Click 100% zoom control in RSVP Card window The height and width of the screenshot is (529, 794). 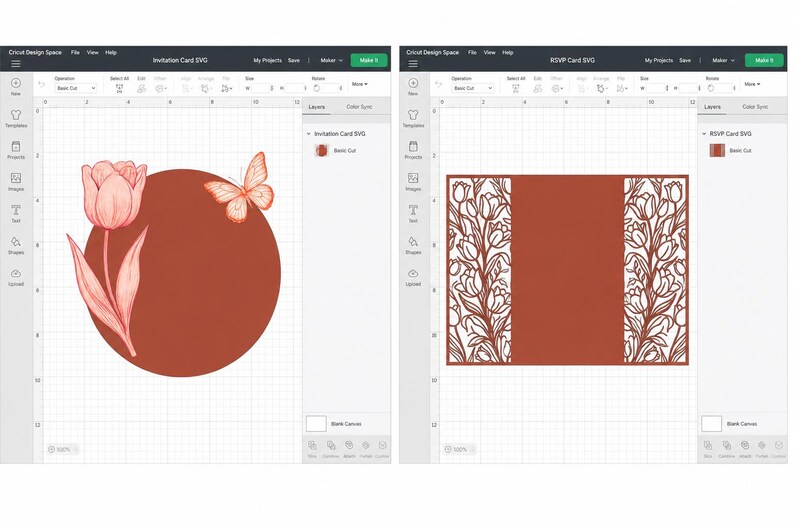pyautogui.click(x=460, y=449)
